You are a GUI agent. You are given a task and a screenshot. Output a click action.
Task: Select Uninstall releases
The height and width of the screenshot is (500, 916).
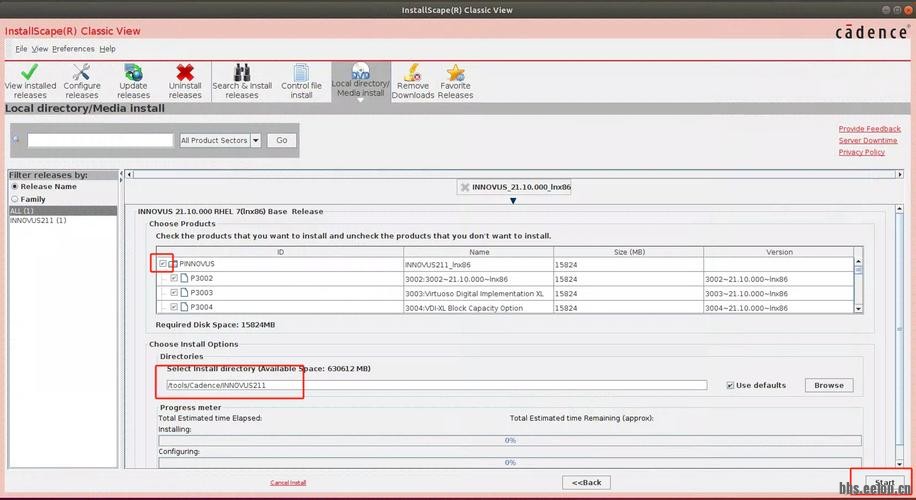pyautogui.click(x=185, y=81)
